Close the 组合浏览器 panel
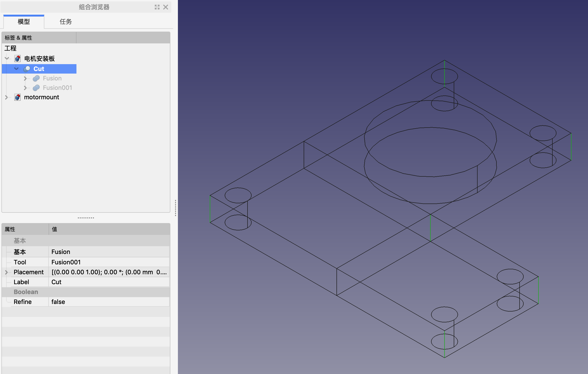Viewport: 588px width, 374px height. [x=166, y=7]
